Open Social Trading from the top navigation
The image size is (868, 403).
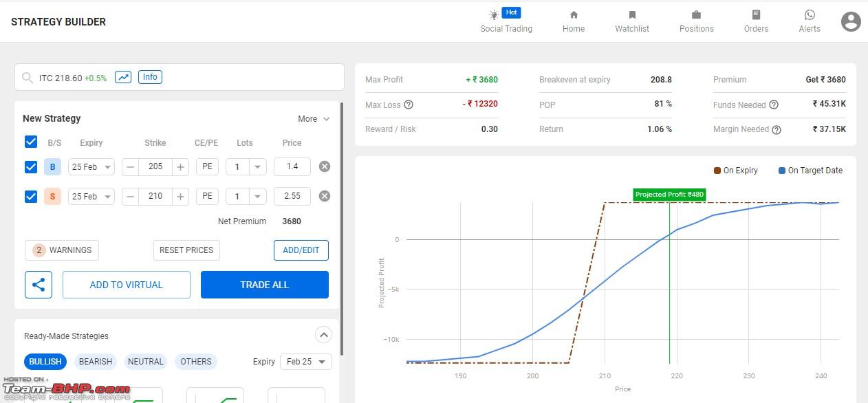(x=506, y=21)
